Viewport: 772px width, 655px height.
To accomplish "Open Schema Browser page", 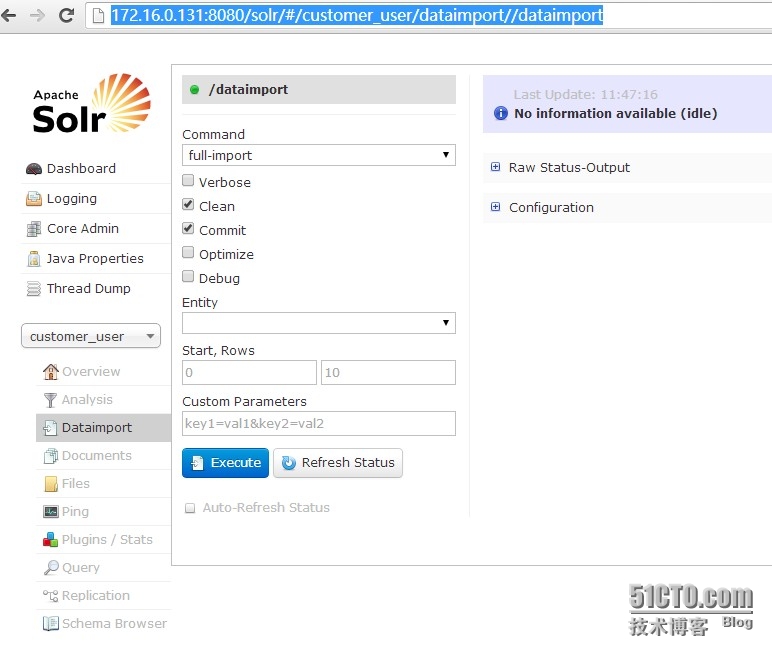I will [x=114, y=624].
